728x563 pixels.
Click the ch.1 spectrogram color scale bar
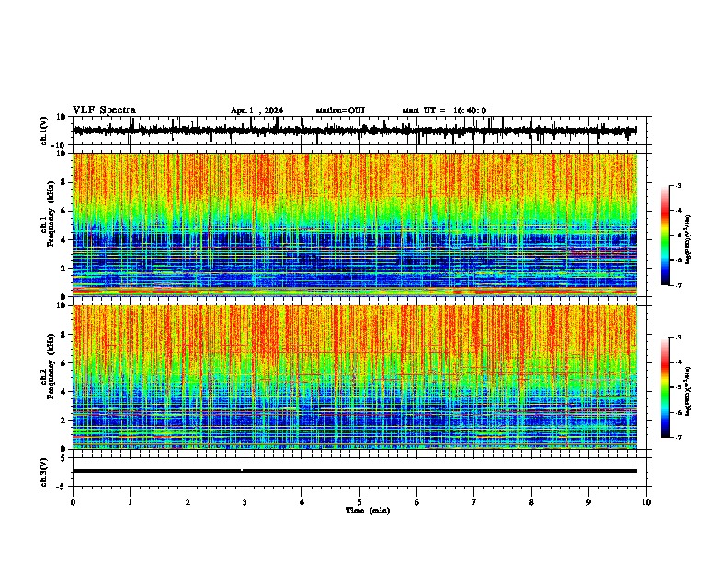pyautogui.click(x=665, y=236)
